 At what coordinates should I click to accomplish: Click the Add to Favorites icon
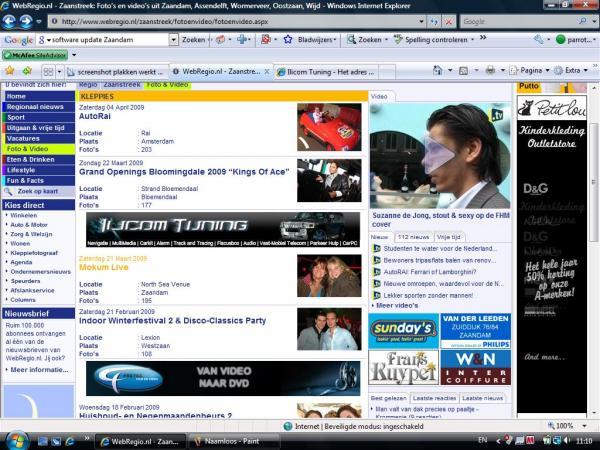[27, 71]
